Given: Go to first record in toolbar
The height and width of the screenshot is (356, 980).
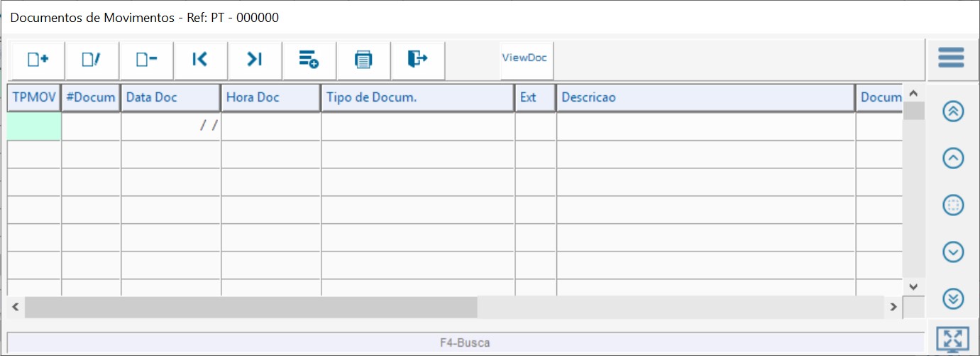Looking at the screenshot, I should click(x=200, y=60).
